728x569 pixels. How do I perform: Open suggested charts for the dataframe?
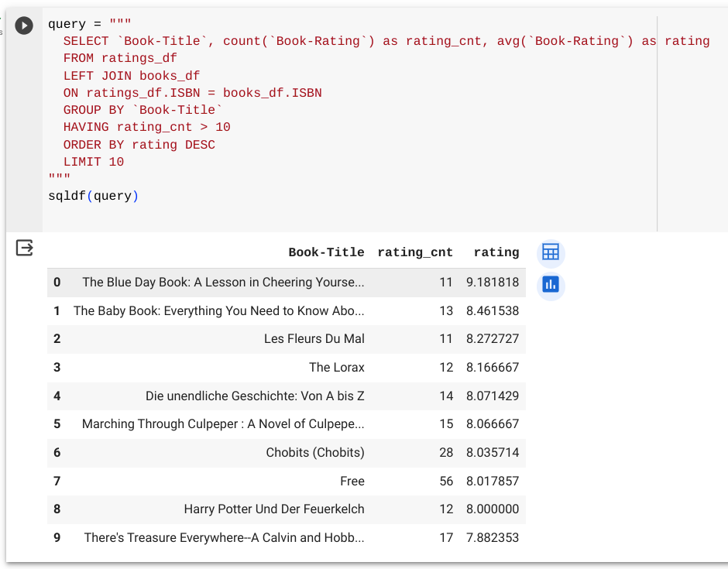coord(551,285)
